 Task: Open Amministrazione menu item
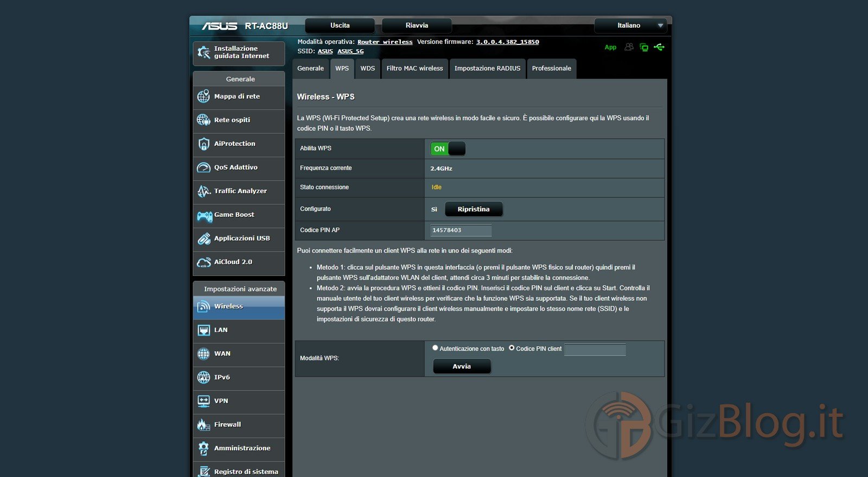(x=239, y=449)
